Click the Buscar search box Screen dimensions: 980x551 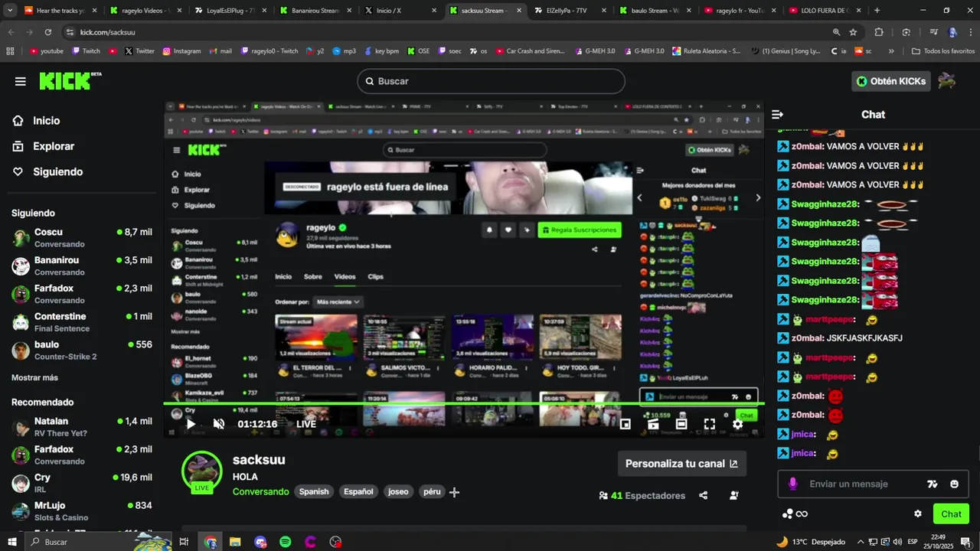491,81
